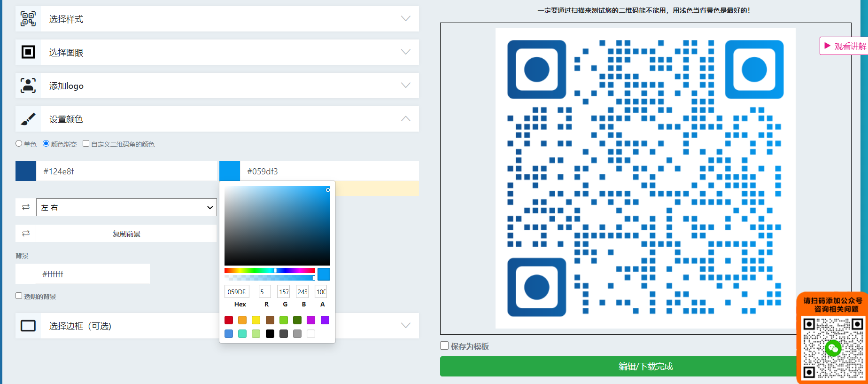The image size is (868, 384).
Task: Expand the 添加logo section chevron
Action: tap(406, 86)
